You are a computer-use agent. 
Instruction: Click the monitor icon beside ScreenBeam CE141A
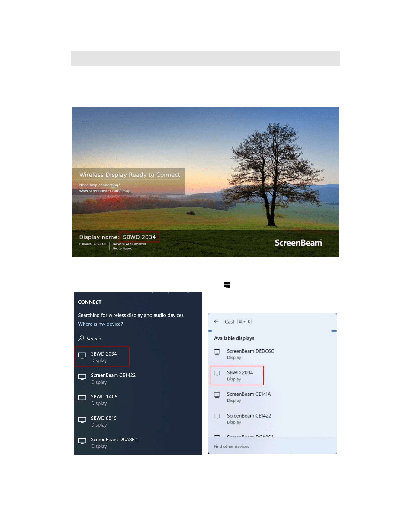pos(217,395)
